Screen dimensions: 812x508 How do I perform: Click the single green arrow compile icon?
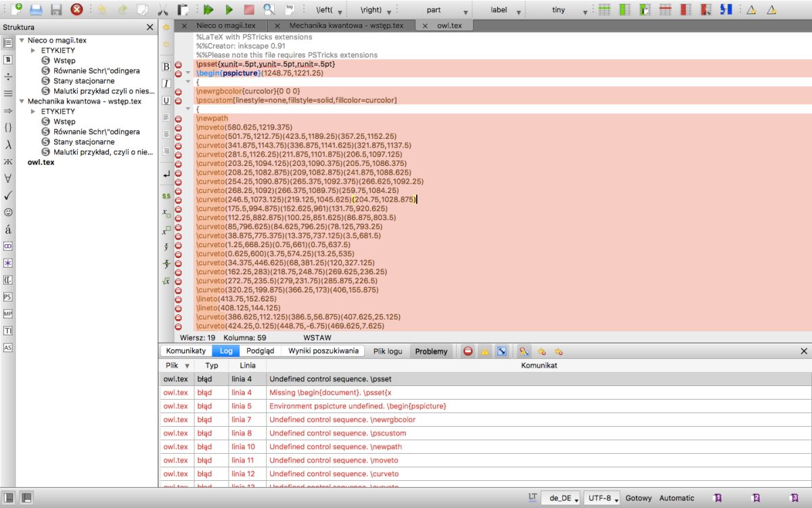[229, 9]
